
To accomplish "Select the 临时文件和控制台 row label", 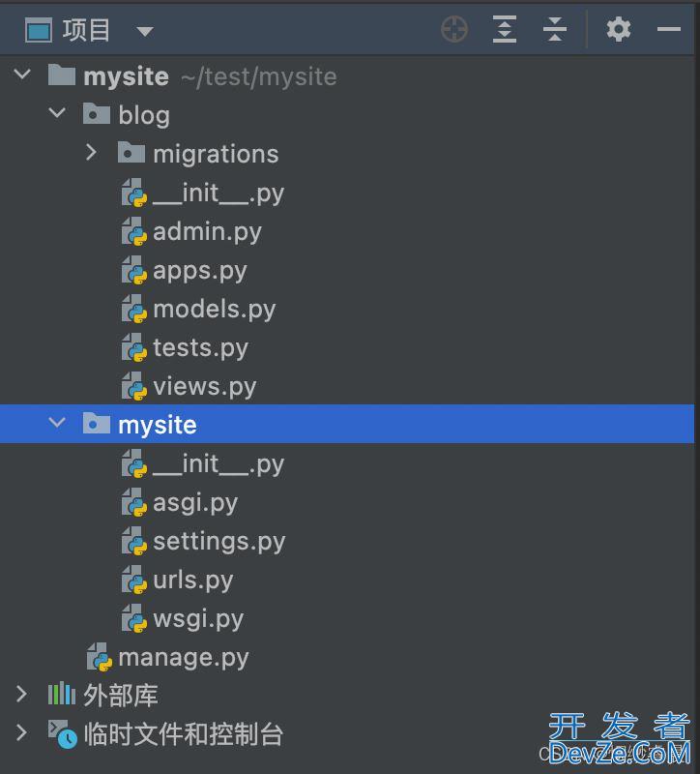I will 183,734.
